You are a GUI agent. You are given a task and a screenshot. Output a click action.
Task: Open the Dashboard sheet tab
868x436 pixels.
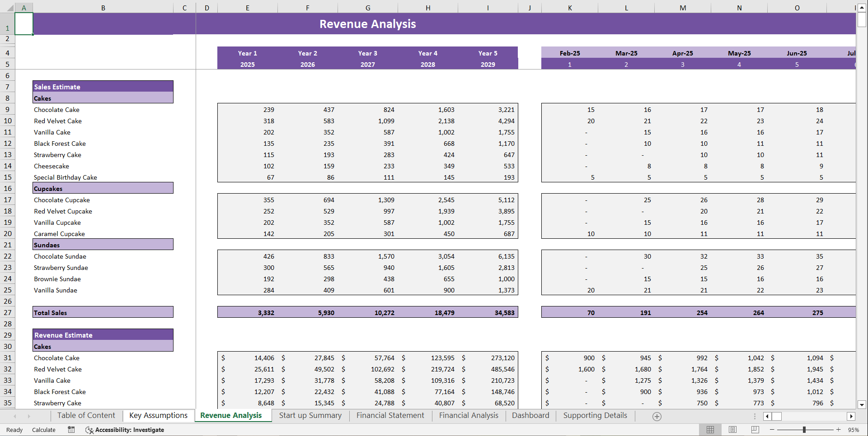pos(530,415)
